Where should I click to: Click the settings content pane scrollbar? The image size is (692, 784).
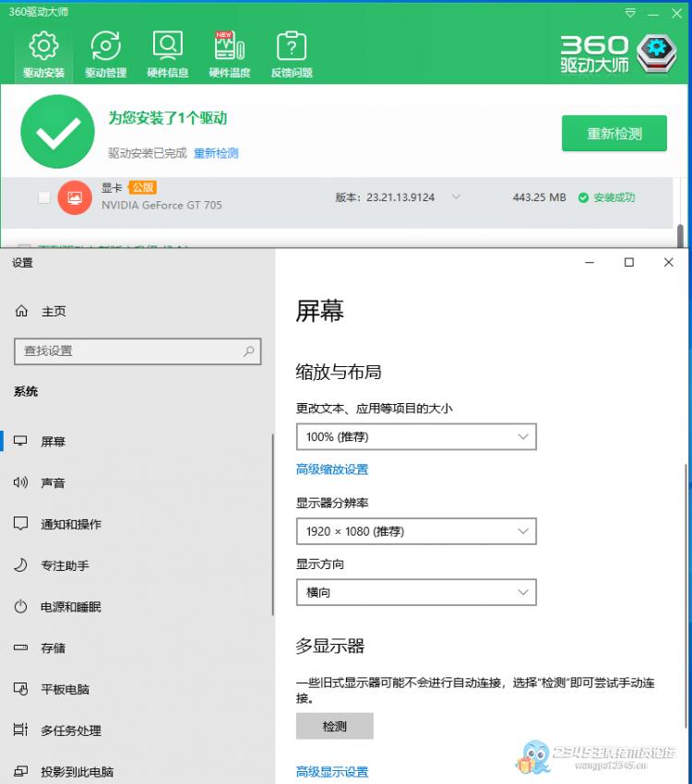click(x=685, y=596)
